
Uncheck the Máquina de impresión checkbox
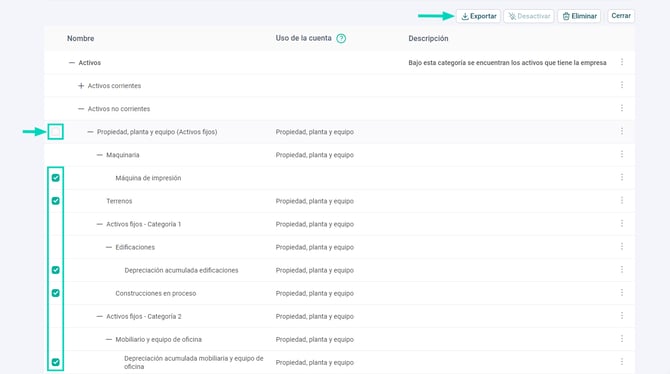[56, 178]
